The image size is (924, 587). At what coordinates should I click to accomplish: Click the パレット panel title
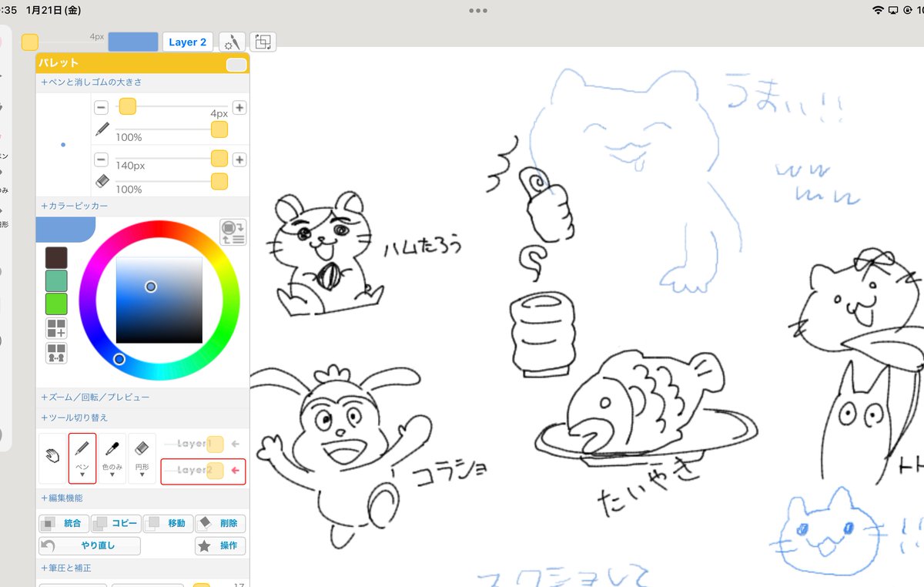(x=59, y=63)
